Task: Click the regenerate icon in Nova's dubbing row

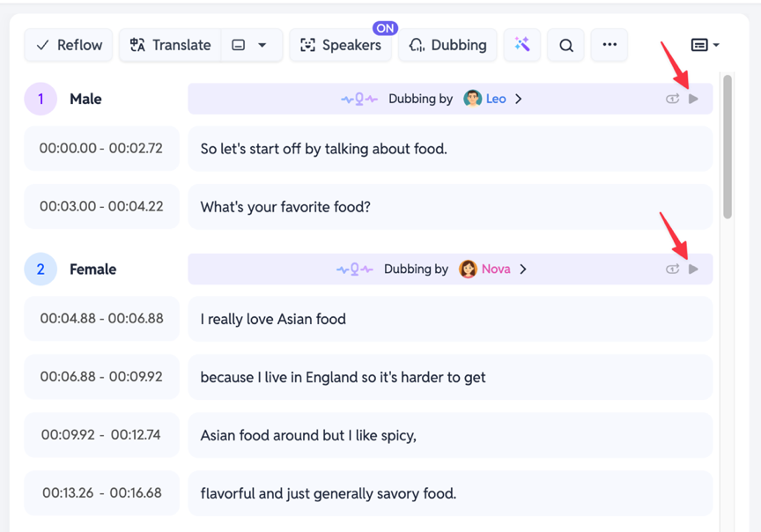Action: coord(672,269)
